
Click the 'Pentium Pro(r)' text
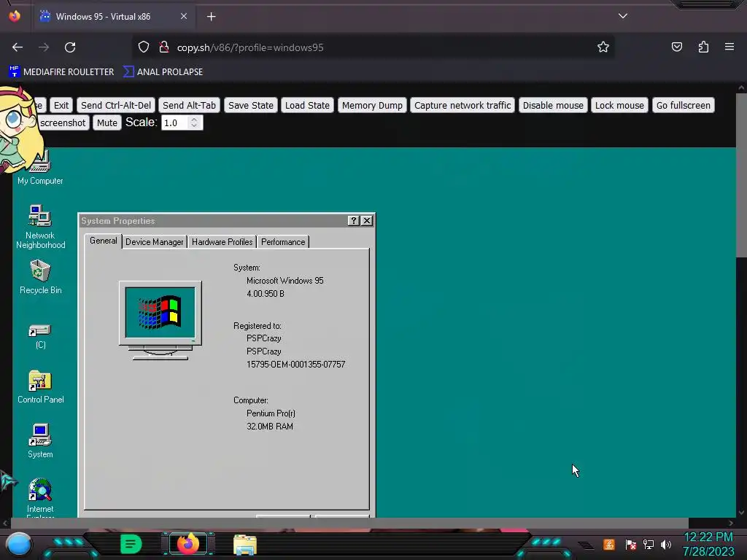coord(271,413)
